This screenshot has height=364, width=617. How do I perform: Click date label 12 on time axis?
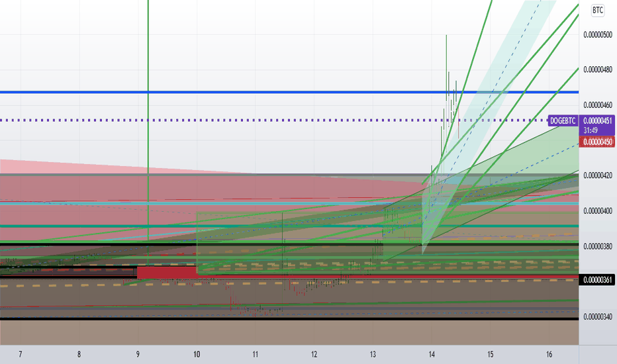[314, 355]
